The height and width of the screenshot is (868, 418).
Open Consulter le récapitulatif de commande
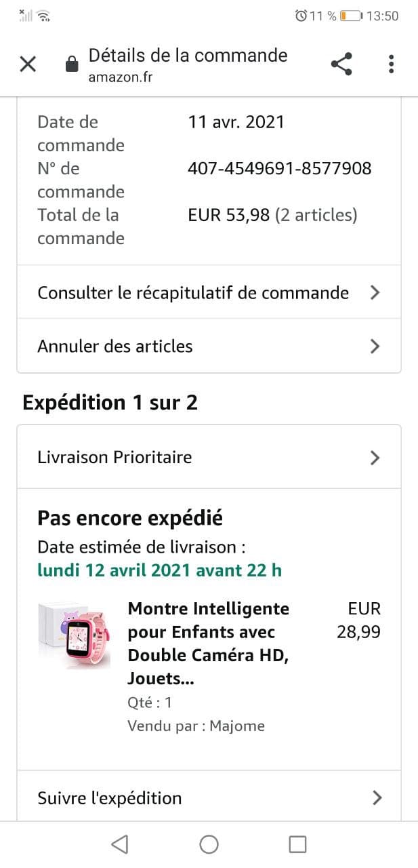tap(193, 293)
